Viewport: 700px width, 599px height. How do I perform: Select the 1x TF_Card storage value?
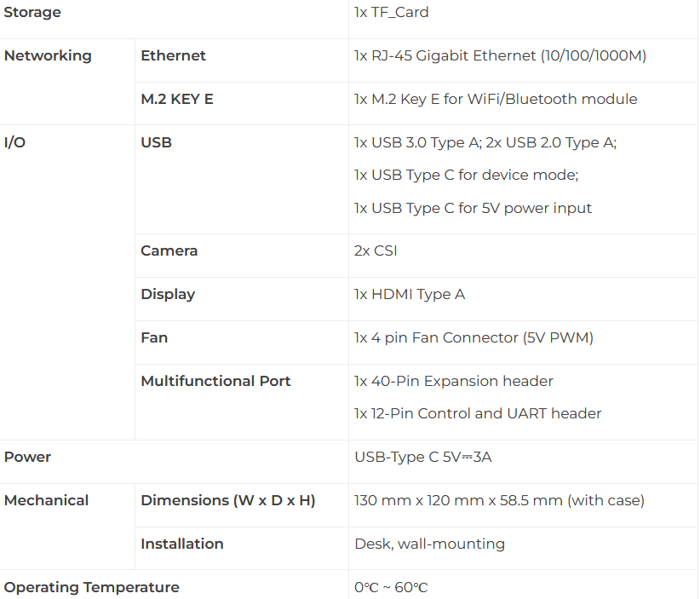(x=391, y=12)
